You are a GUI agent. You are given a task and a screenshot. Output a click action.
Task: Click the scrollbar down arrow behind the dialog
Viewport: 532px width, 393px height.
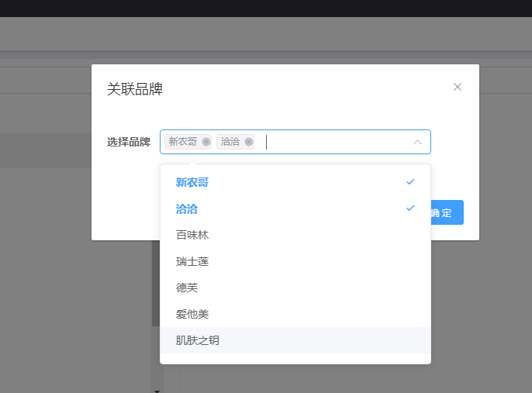tap(157, 390)
